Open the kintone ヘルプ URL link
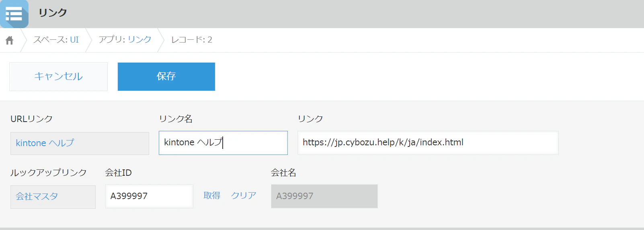644x230 pixels. (45, 143)
